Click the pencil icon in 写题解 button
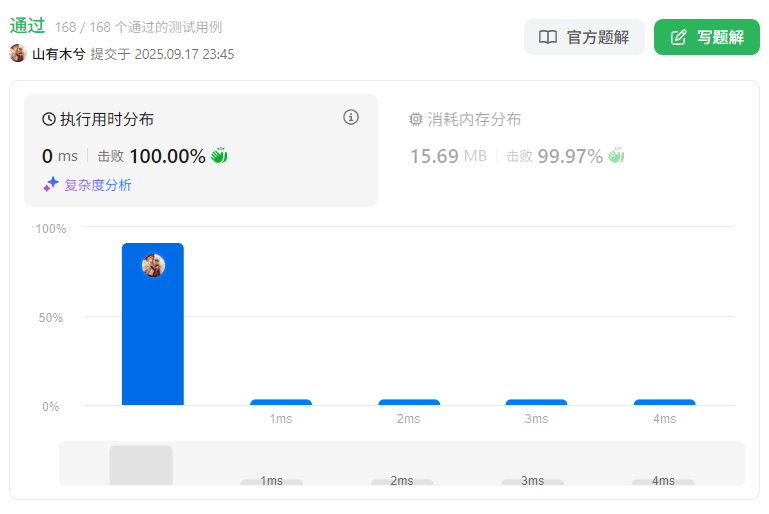Image resolution: width=769 pixels, height=514 pixels. pos(678,37)
